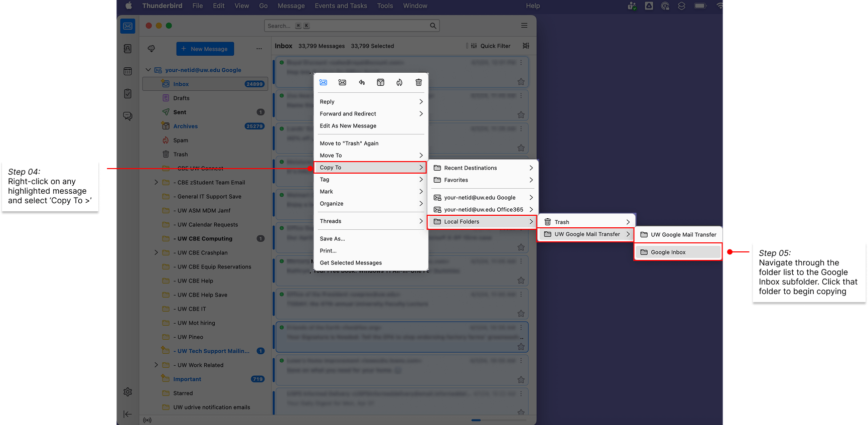
Task: Open the Tasks space icon
Action: (128, 94)
